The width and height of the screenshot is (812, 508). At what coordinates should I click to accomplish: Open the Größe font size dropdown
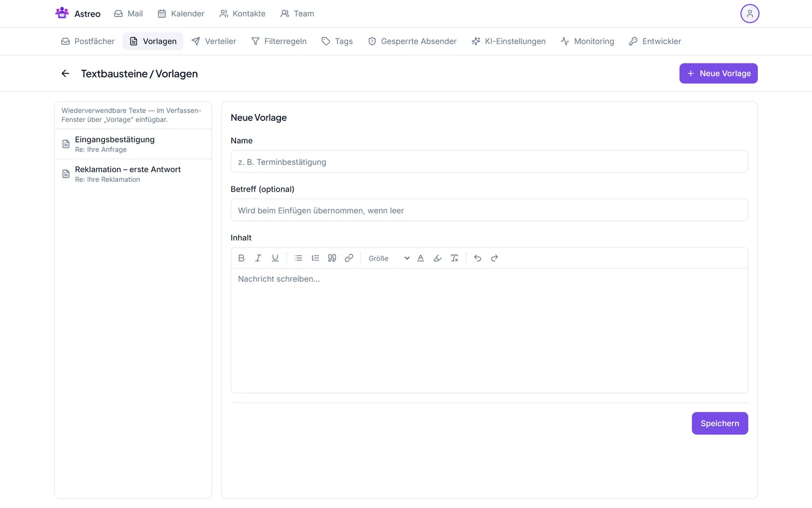click(x=389, y=258)
